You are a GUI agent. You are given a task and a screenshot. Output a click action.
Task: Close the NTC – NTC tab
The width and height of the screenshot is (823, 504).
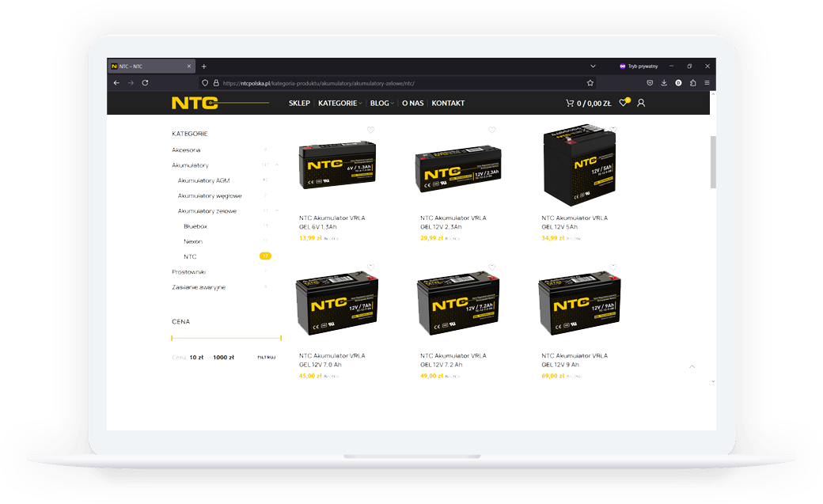coord(189,66)
